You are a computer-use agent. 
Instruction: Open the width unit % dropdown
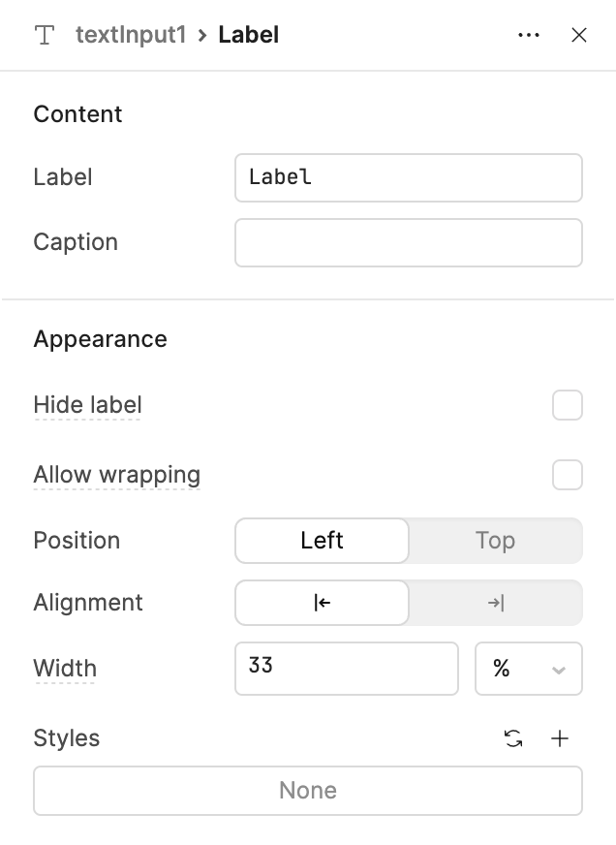click(529, 669)
